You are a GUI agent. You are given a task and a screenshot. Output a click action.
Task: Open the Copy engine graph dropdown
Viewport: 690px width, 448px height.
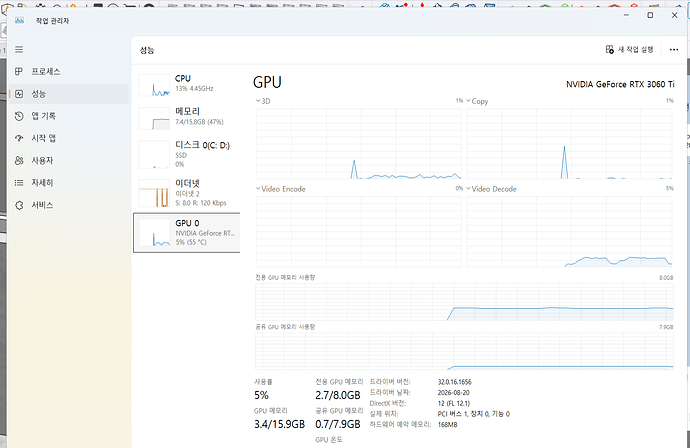tap(469, 101)
